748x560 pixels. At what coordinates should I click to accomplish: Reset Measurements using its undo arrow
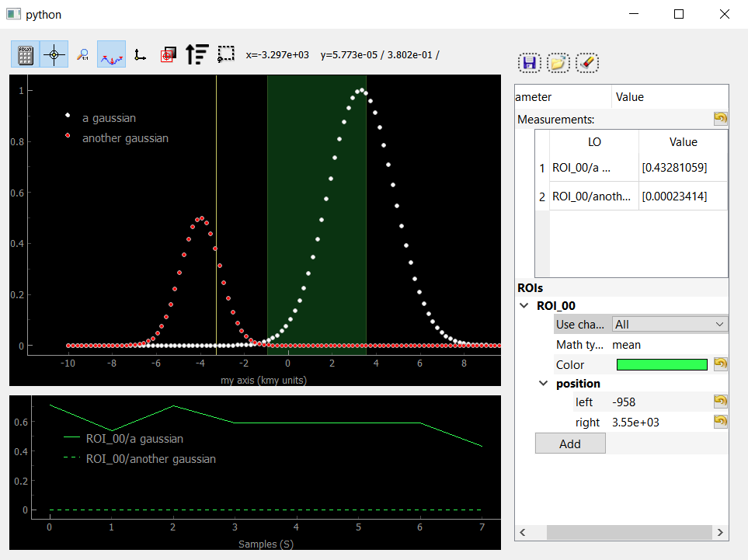click(720, 118)
